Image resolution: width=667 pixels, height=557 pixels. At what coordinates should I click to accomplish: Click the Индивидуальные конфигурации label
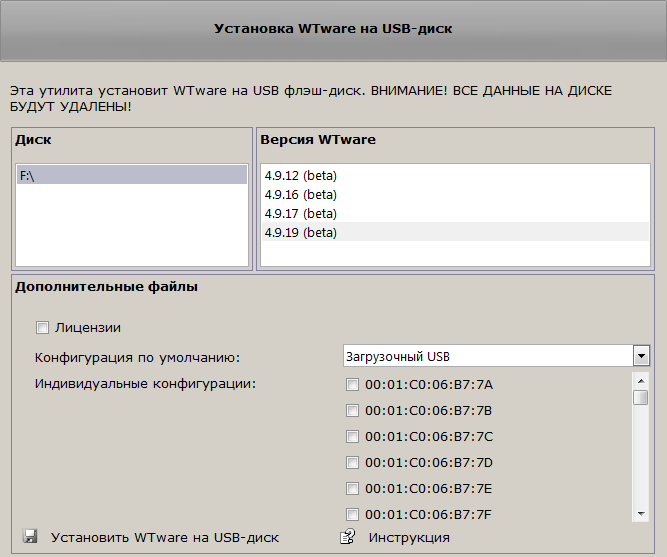pos(145,384)
